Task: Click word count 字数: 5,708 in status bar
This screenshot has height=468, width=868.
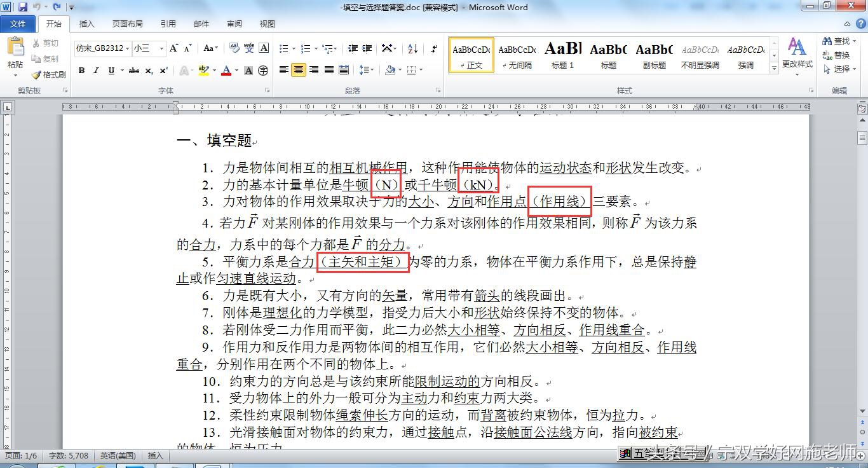Action: (x=69, y=455)
